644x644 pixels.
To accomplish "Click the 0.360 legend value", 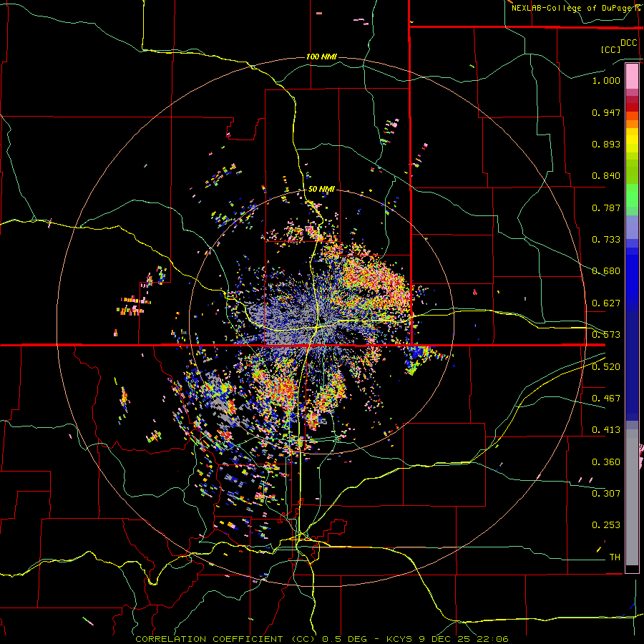I will pyautogui.click(x=606, y=462).
